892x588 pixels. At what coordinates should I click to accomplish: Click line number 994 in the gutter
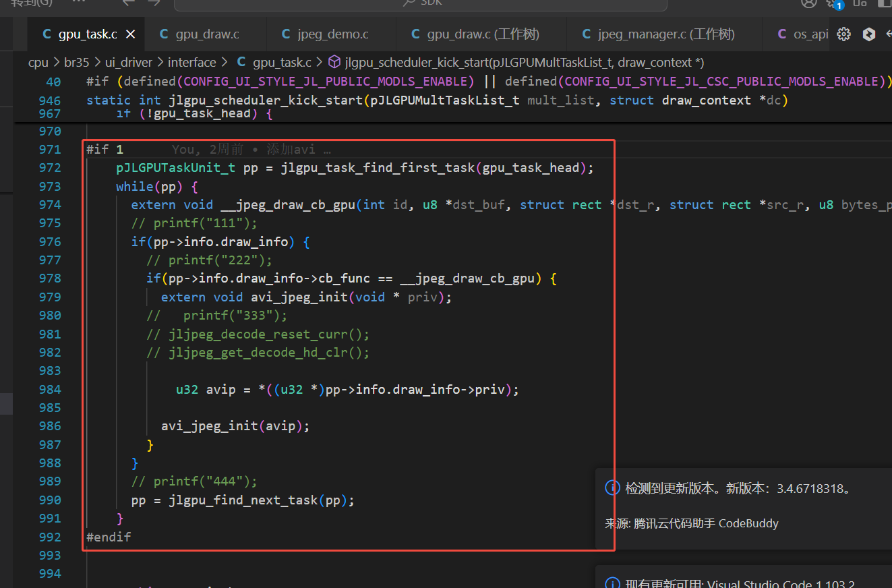tap(50, 574)
